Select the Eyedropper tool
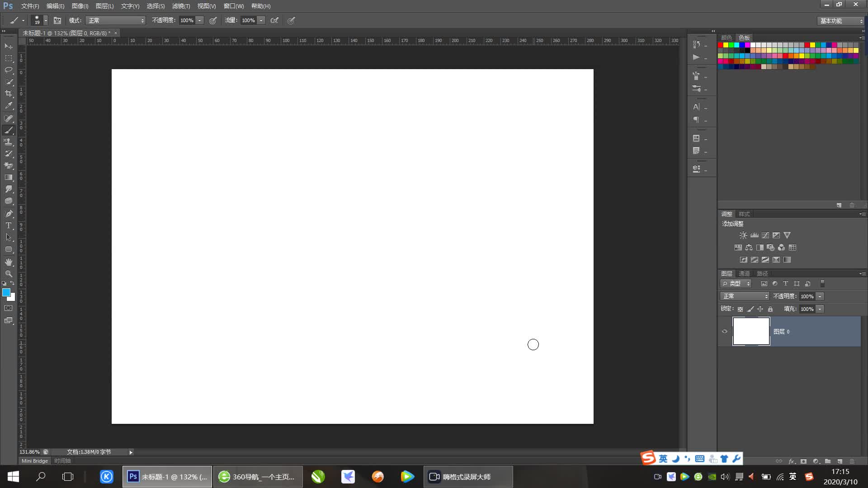This screenshot has width=868, height=488. tap(9, 106)
